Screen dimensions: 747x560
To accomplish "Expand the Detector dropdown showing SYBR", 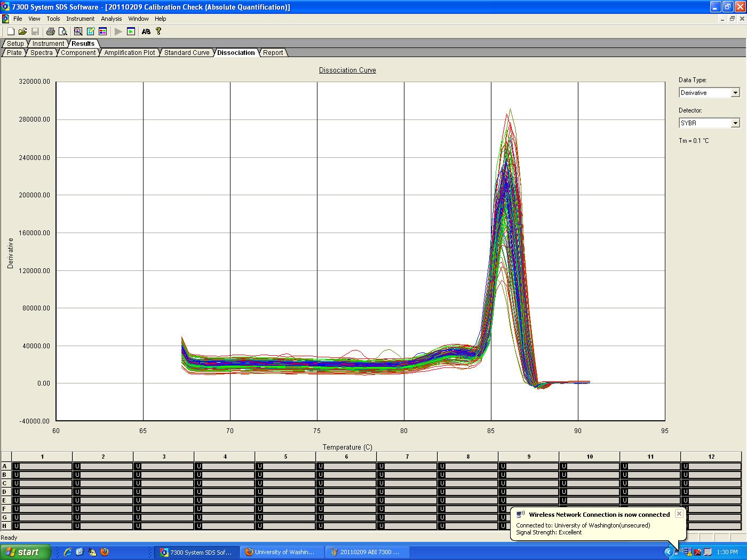I will point(735,123).
